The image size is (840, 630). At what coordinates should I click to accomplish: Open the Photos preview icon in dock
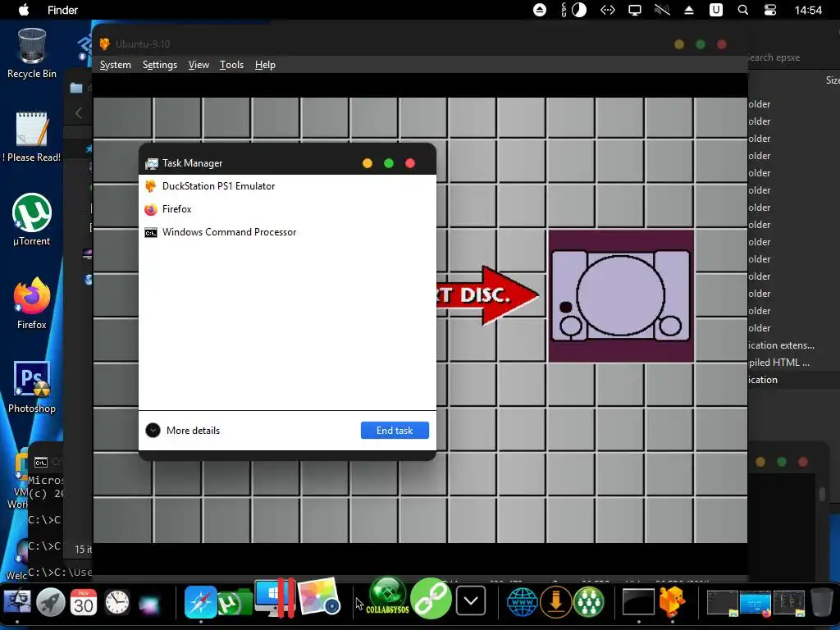(319, 597)
